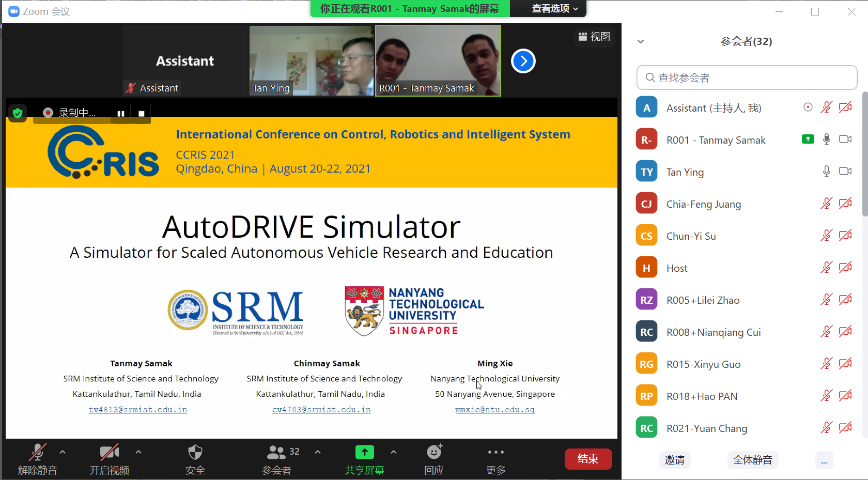Pause the meeting recording
Viewport: 868px width, 480px height.
pyautogui.click(x=120, y=113)
